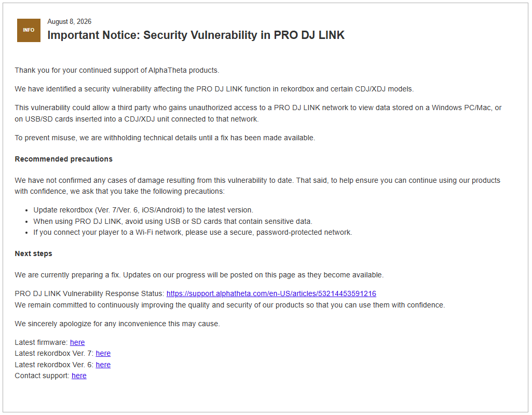Click the 'Recommended precautions' heading
This screenshot has height=415, width=532.
(63, 159)
